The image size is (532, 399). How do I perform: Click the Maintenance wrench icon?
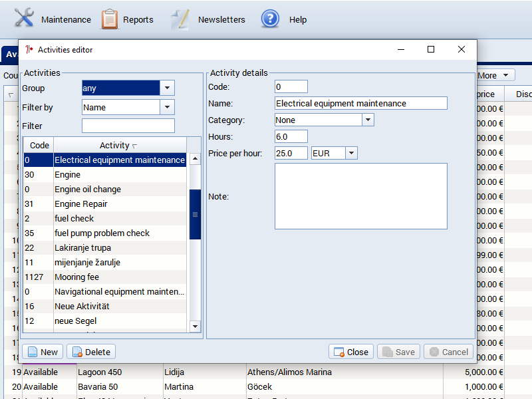[x=24, y=19]
